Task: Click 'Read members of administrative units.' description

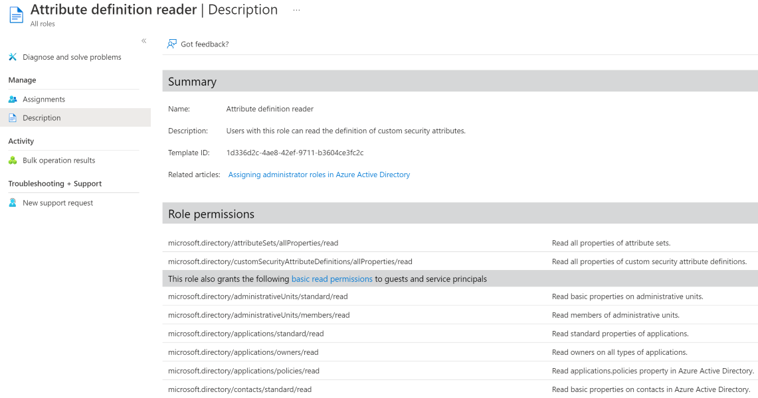Action: click(x=615, y=315)
